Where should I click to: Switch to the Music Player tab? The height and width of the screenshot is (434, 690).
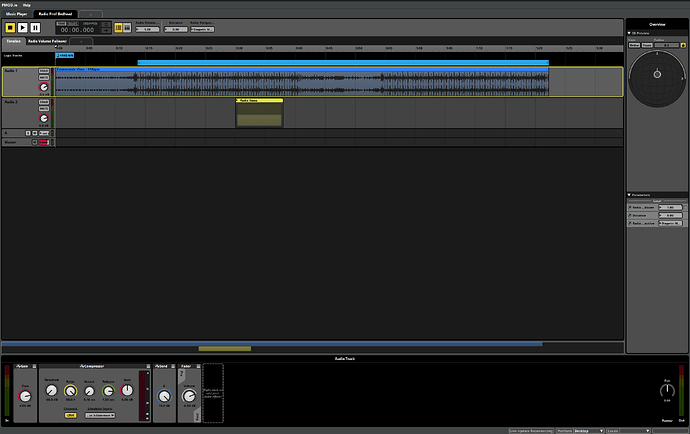pos(17,14)
